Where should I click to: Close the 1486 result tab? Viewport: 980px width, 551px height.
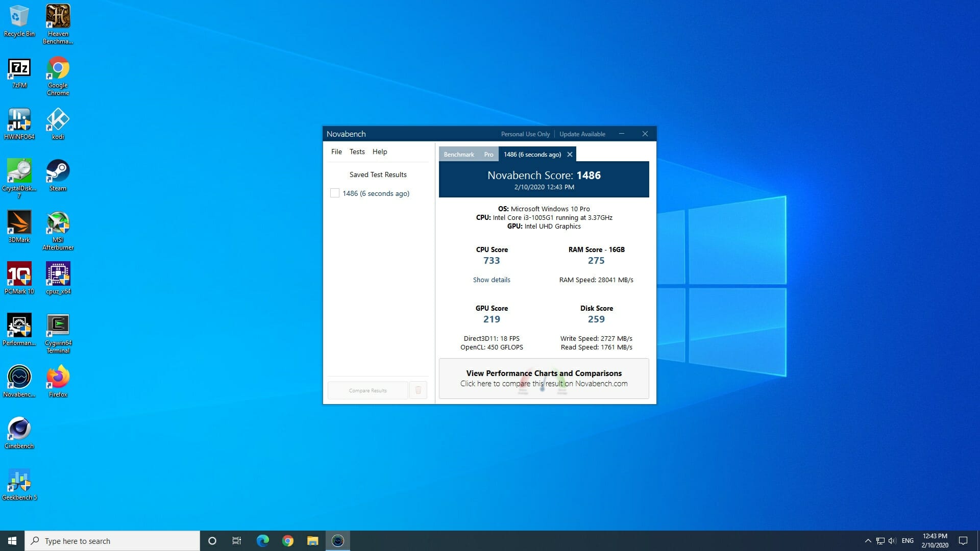pos(570,155)
